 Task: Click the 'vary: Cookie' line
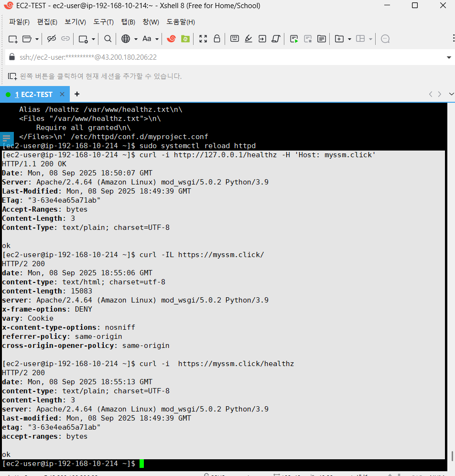click(28, 318)
